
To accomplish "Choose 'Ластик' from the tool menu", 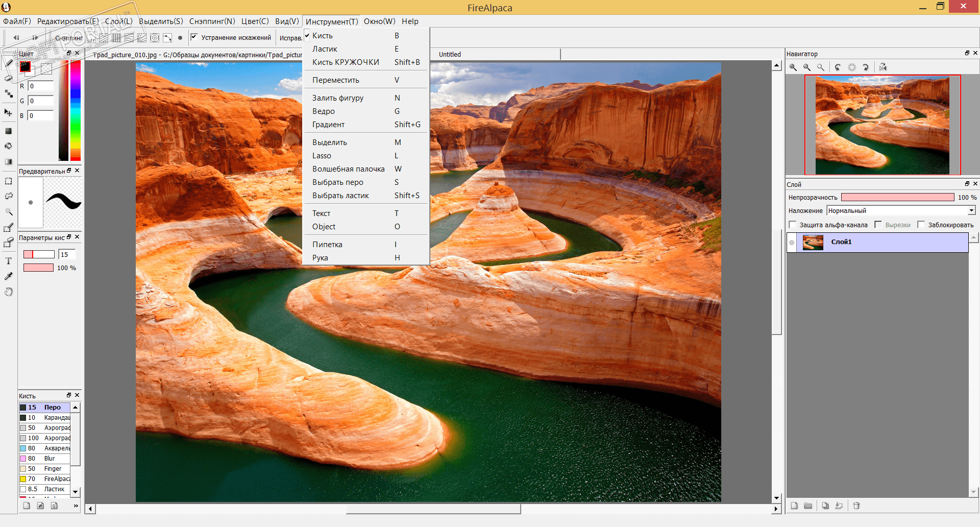I will pos(366,49).
